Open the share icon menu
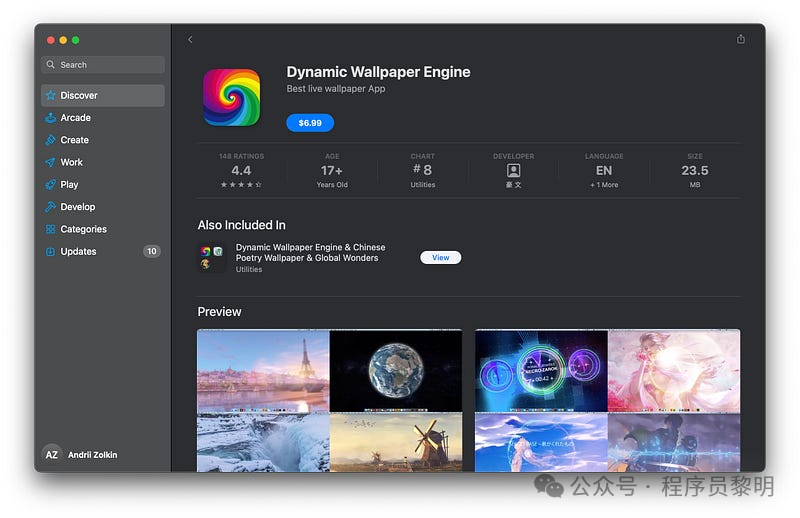This screenshot has width=800, height=518. (740, 39)
